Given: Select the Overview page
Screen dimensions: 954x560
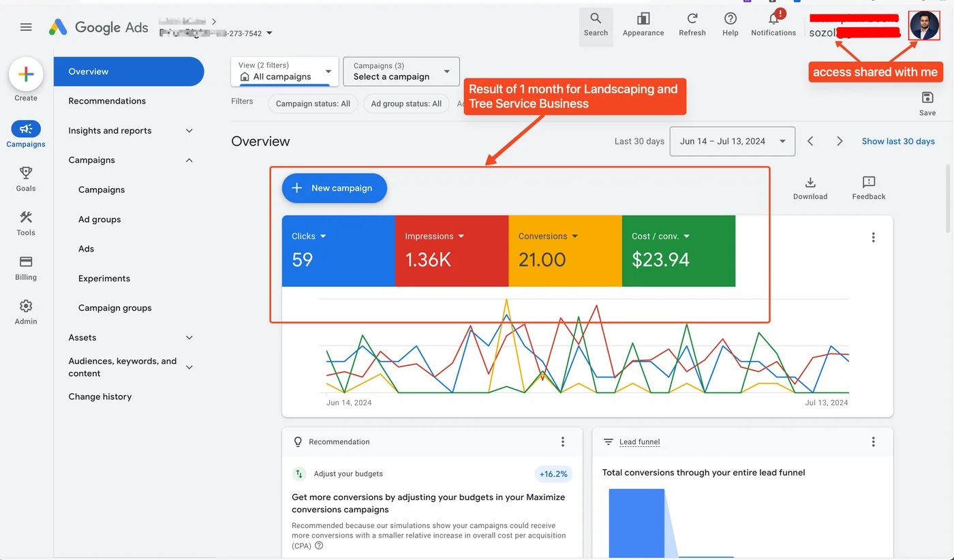Looking at the screenshot, I should tap(129, 72).
